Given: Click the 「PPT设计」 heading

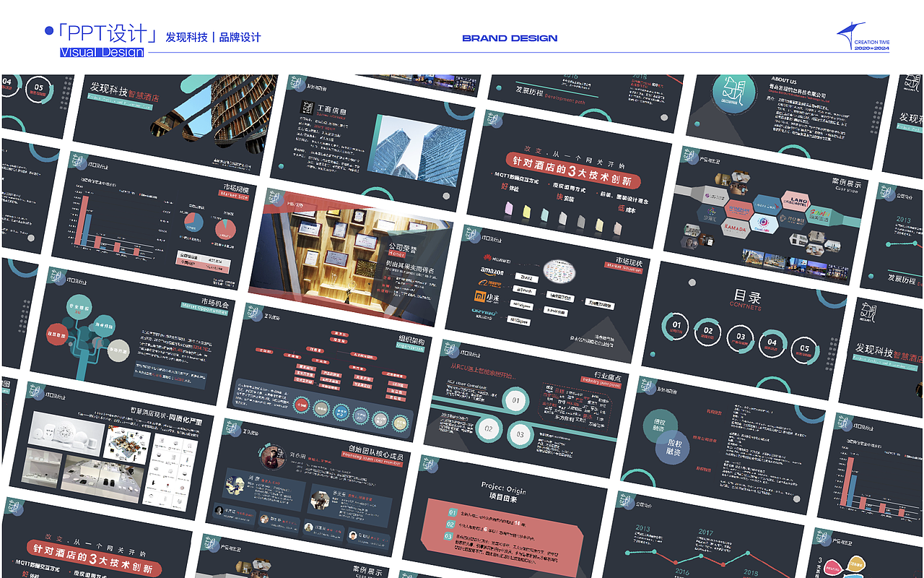Looking at the screenshot, I should click(x=108, y=34).
